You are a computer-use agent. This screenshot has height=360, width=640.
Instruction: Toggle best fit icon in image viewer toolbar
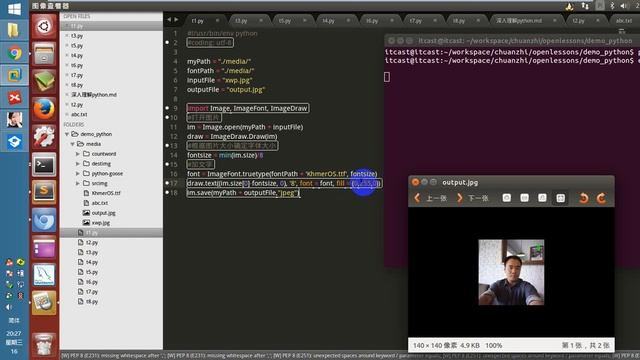tap(560, 198)
